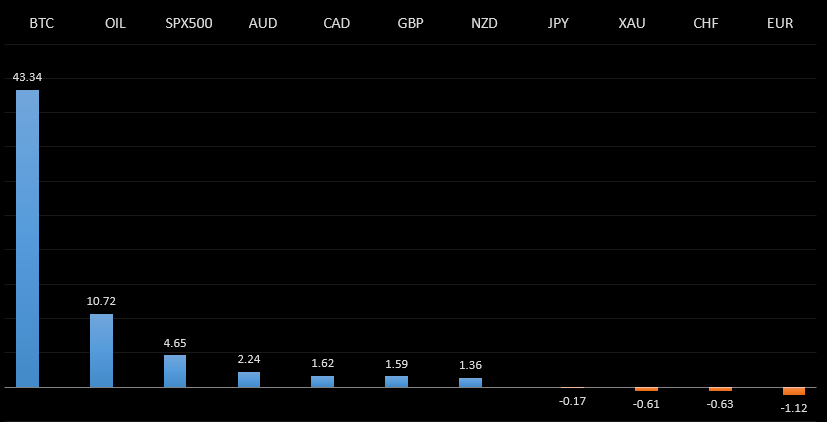Viewport: 827px width, 422px height.
Task: Select the JPY column label
Action: tap(558, 23)
